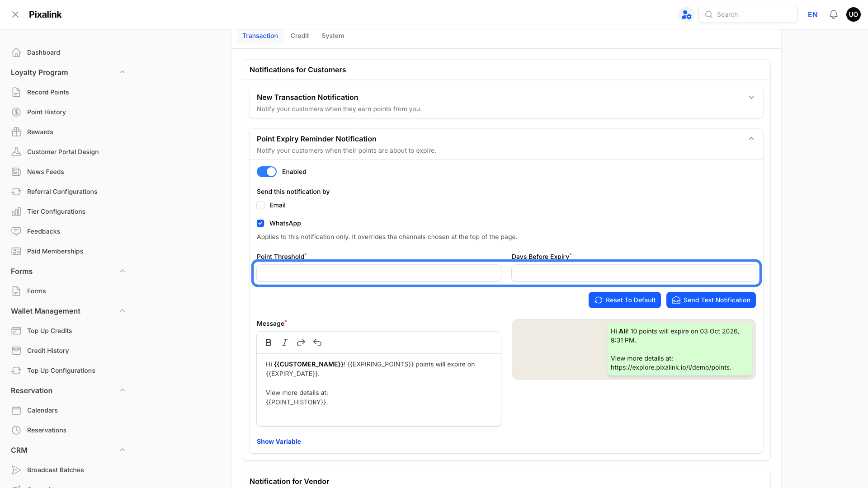The height and width of the screenshot is (488, 868).
Task: Open the user settings icon near search
Action: [686, 14]
